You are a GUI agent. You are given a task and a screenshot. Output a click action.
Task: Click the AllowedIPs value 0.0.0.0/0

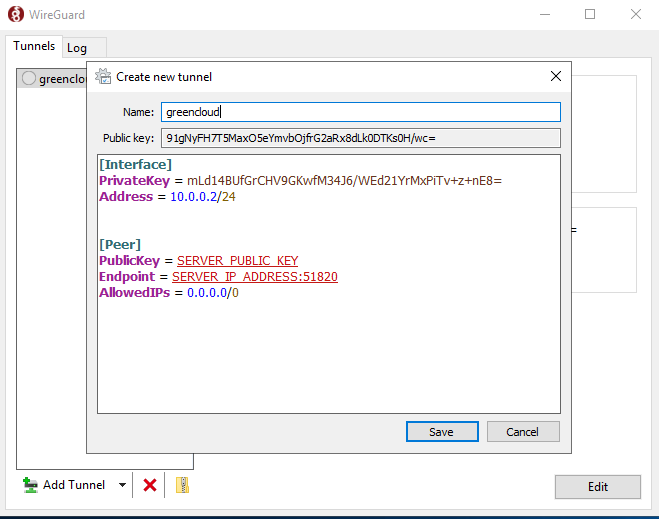click(213, 292)
